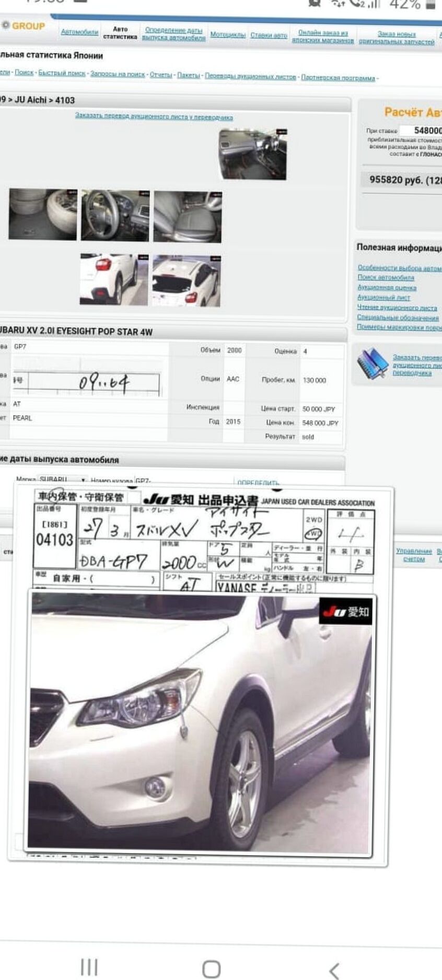The height and width of the screenshot is (980, 442).
Task: Open the spare tires photo thumbnail
Action: tap(43, 214)
